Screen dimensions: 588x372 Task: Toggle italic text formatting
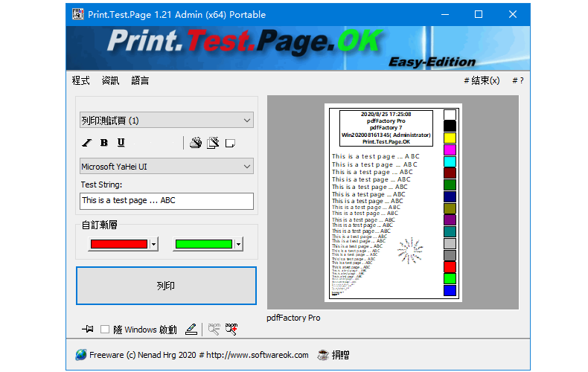(x=87, y=143)
